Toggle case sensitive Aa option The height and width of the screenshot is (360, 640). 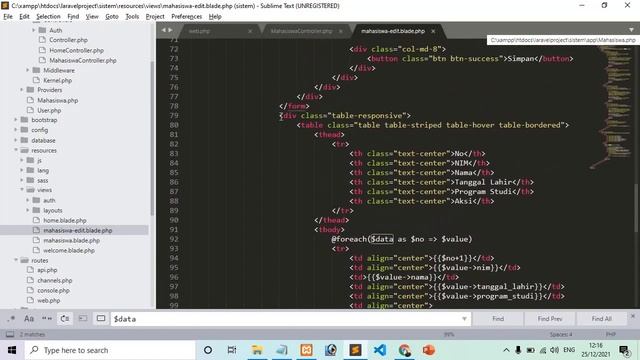pyautogui.click(x=29, y=318)
